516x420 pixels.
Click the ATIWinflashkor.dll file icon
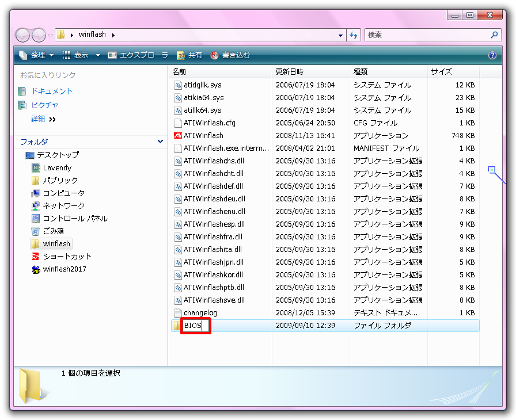[178, 275]
